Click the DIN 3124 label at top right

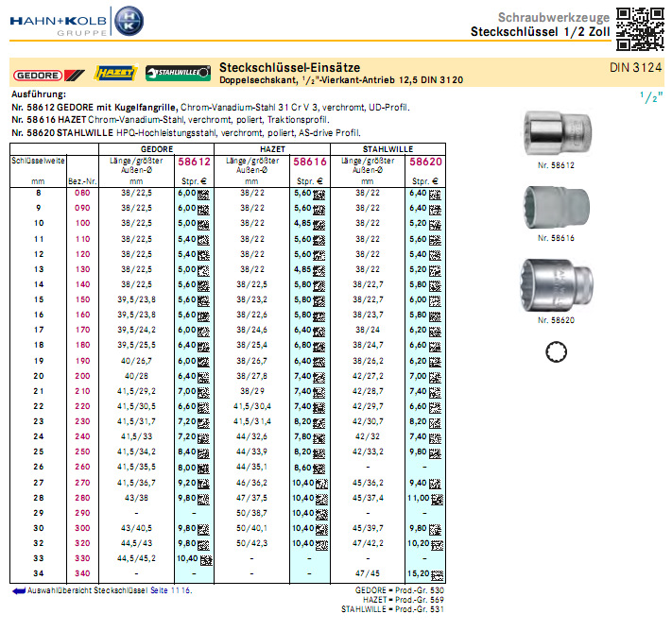635,68
